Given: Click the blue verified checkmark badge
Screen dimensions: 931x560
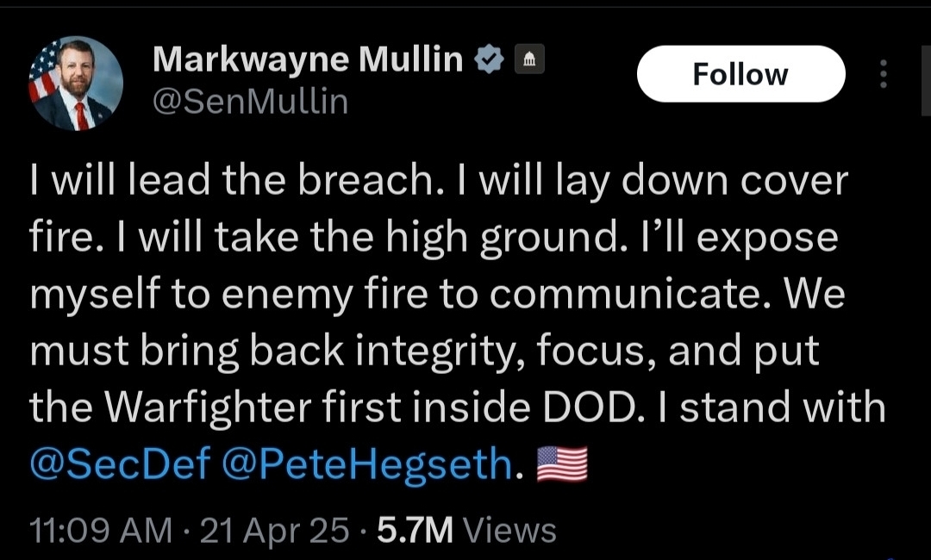Looking at the screenshot, I should pos(490,60).
